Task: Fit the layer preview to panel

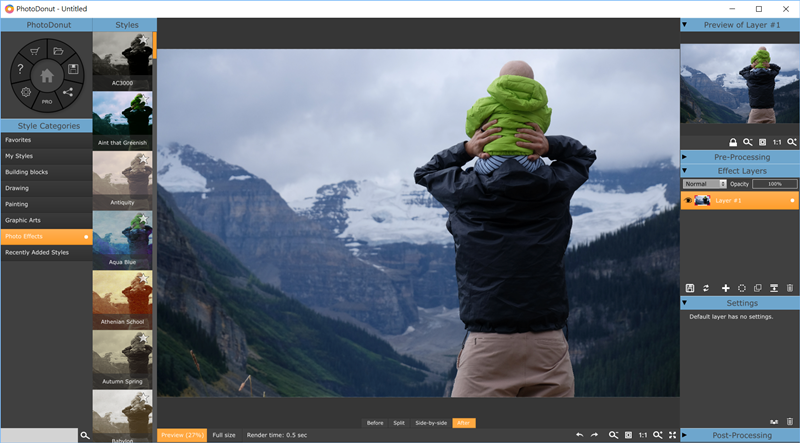Action: point(762,142)
